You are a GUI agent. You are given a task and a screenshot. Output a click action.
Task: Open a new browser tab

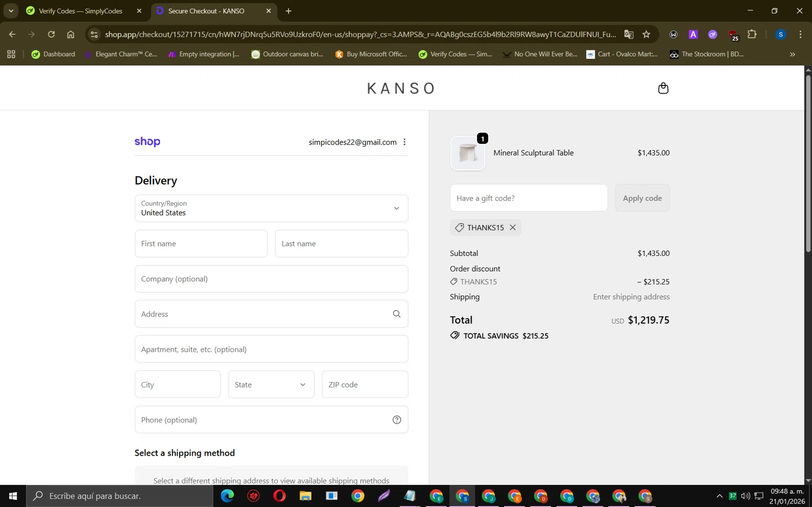click(289, 11)
